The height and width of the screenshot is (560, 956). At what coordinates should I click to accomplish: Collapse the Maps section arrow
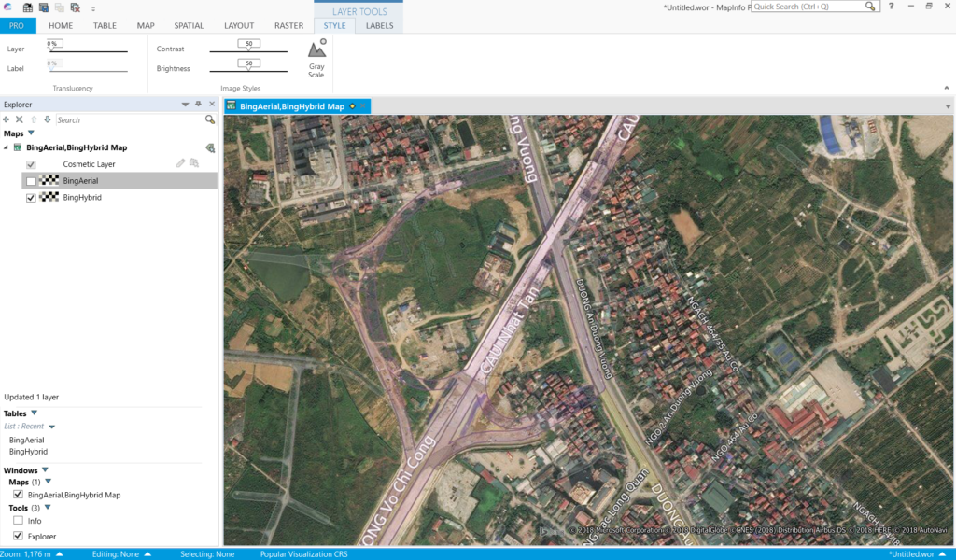[x=31, y=133]
